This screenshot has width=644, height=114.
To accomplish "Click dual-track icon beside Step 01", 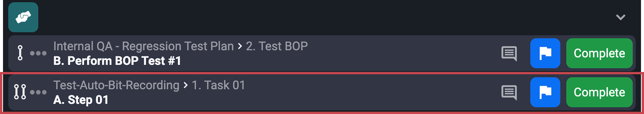I will tap(20, 92).
